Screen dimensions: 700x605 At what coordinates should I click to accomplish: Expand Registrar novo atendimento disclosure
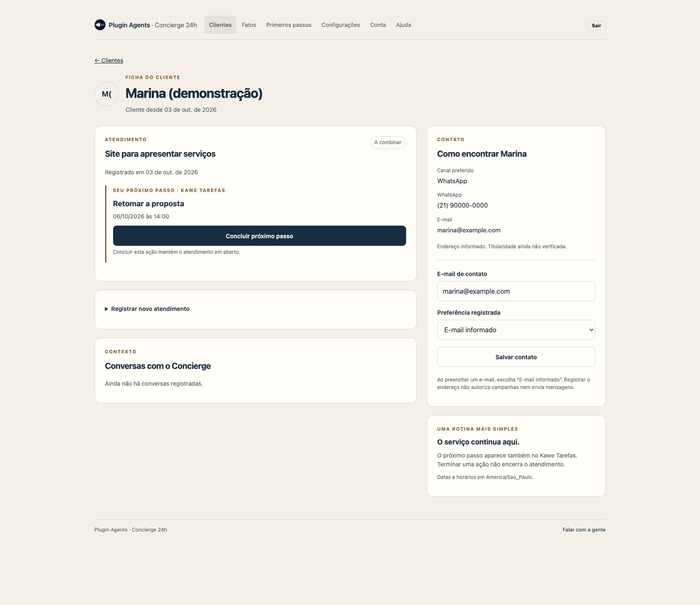click(x=147, y=309)
